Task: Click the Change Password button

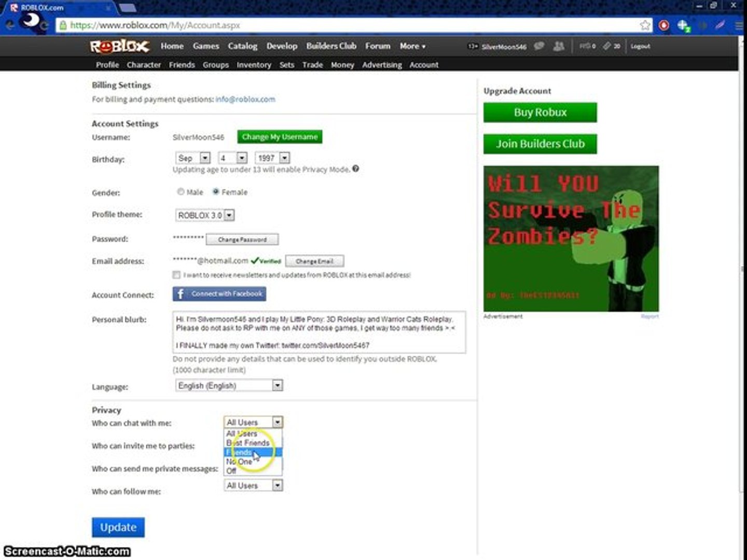Action: click(x=242, y=240)
